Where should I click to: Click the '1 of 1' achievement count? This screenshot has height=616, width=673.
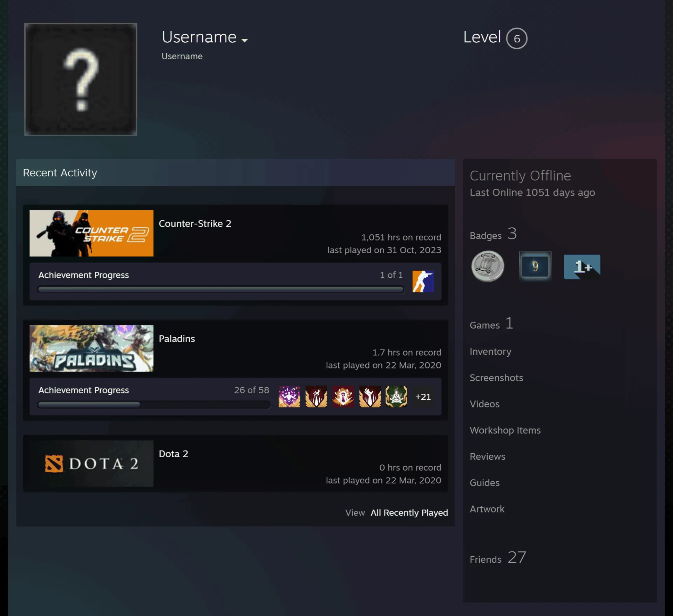coord(391,275)
